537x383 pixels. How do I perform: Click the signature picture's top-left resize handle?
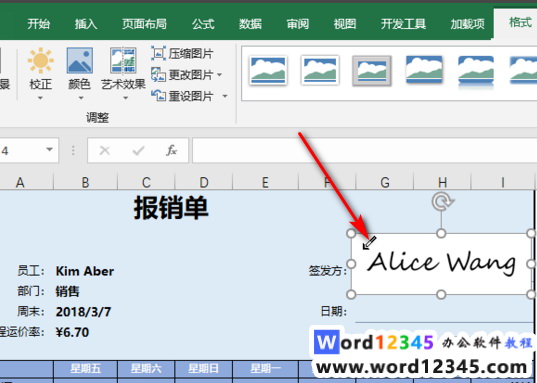coord(351,233)
